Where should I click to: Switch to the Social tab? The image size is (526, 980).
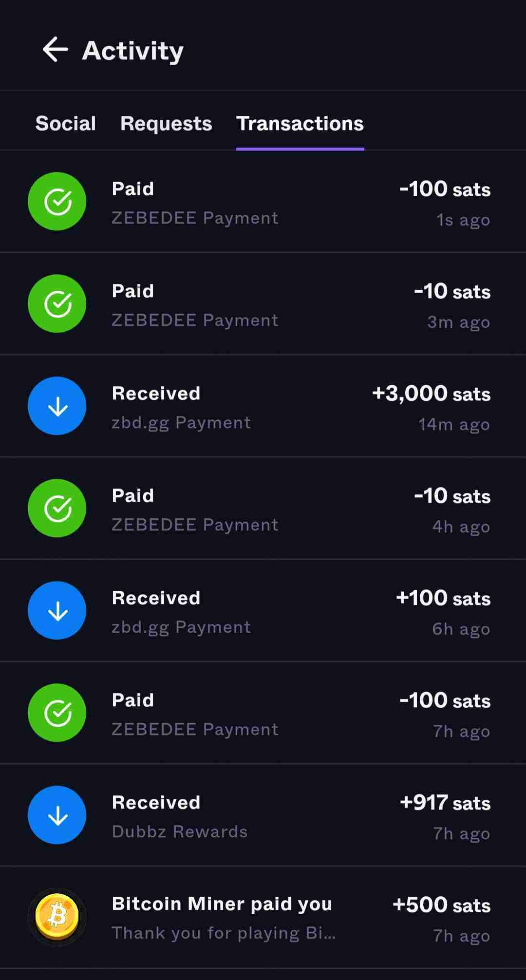(65, 124)
